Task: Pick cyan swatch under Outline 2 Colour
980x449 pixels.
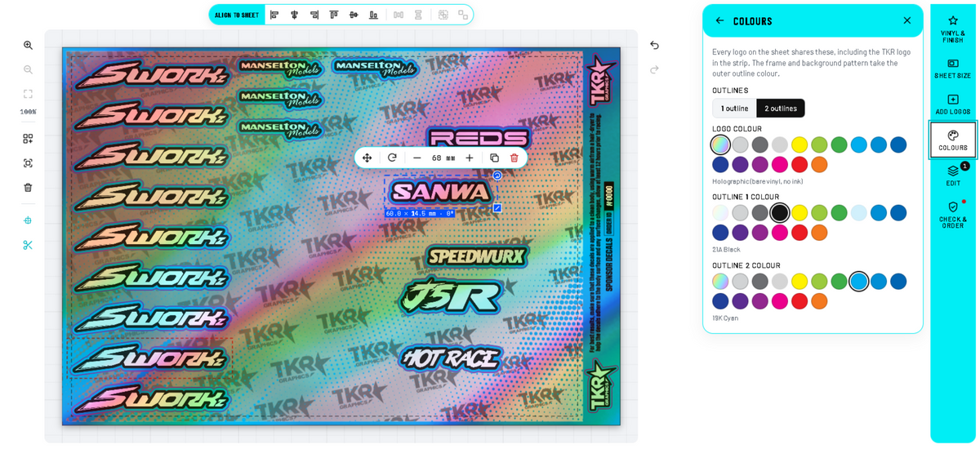Action: pos(858,281)
